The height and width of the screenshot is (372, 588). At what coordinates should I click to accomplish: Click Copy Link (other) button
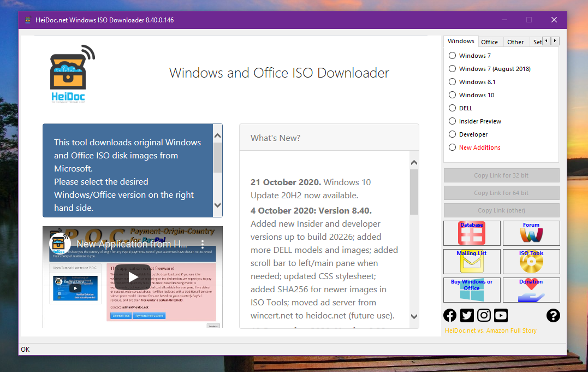[501, 211]
